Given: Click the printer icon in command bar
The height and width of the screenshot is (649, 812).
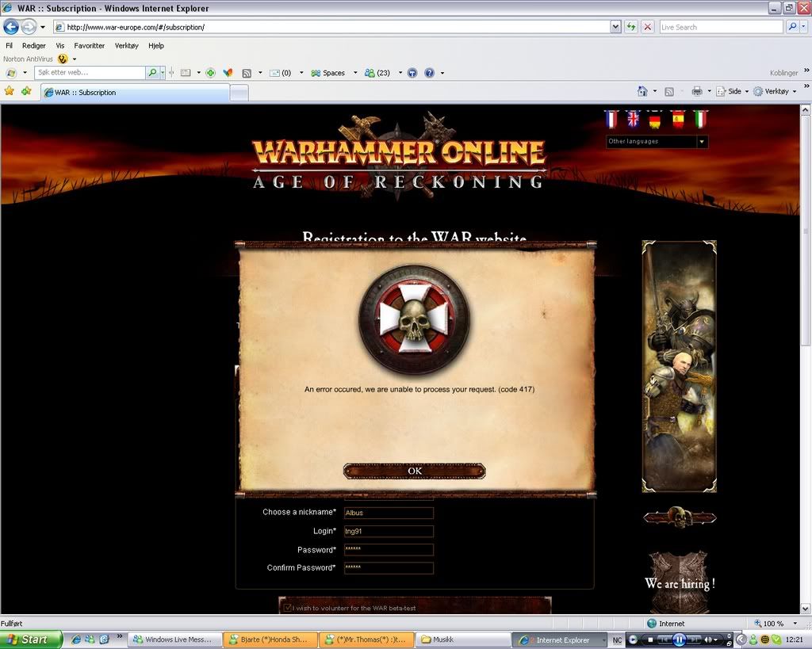Looking at the screenshot, I should (x=696, y=91).
